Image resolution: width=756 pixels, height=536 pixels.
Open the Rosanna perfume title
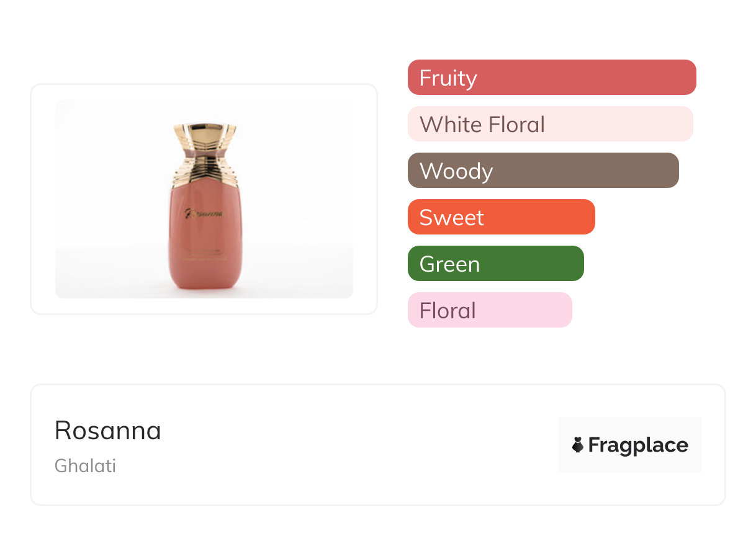108,431
